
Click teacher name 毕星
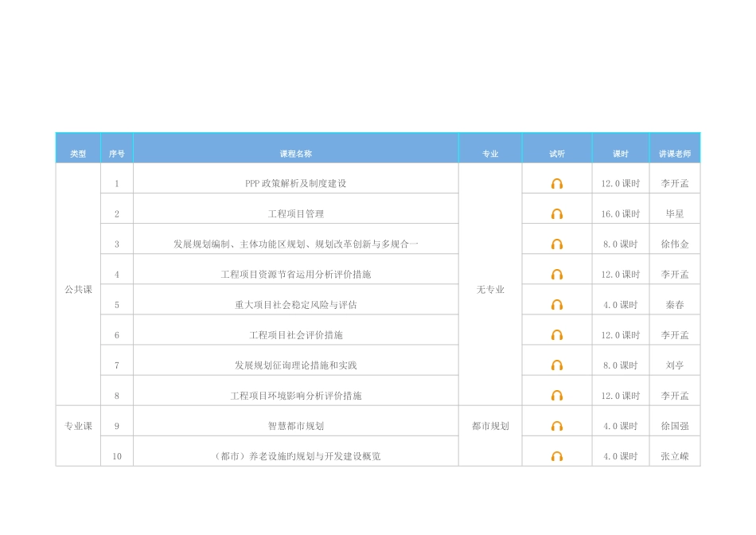click(675, 213)
